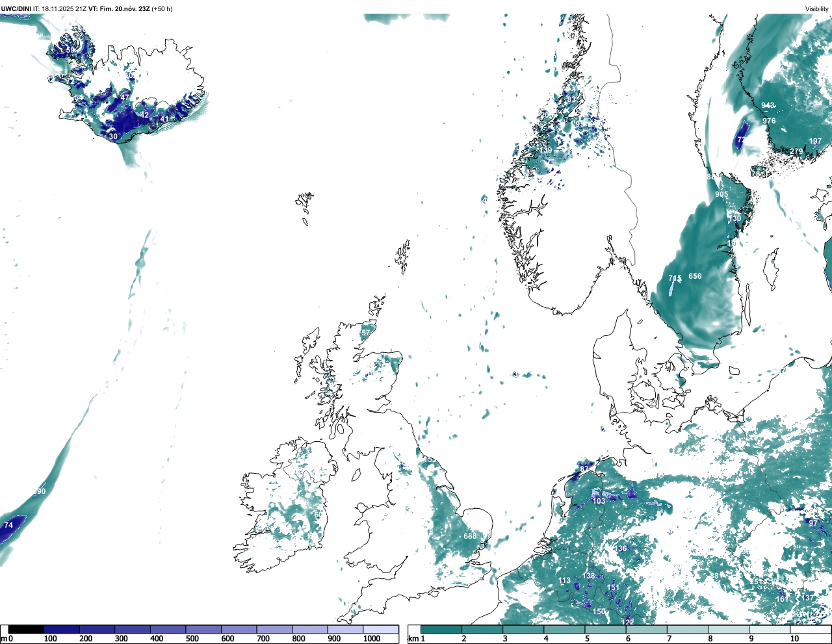Click the palest 1000 m lavender legend swatch

click(381, 629)
